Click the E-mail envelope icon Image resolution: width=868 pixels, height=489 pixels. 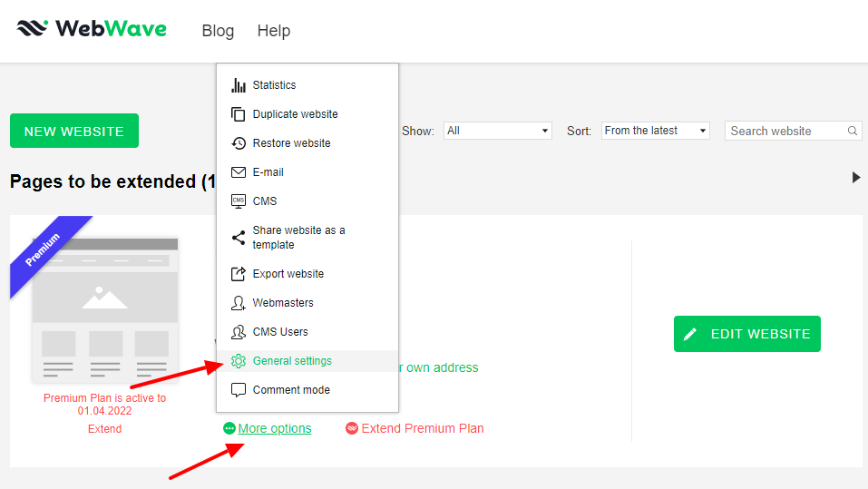238,172
